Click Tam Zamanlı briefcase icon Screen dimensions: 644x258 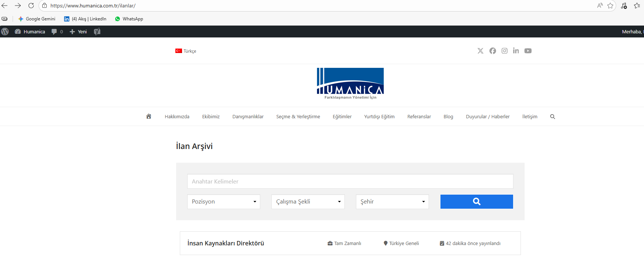click(x=330, y=244)
